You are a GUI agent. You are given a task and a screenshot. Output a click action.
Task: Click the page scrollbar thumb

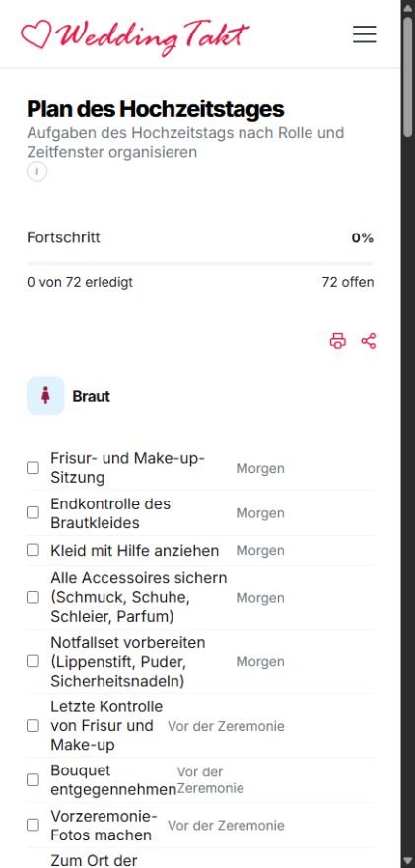coord(408,69)
